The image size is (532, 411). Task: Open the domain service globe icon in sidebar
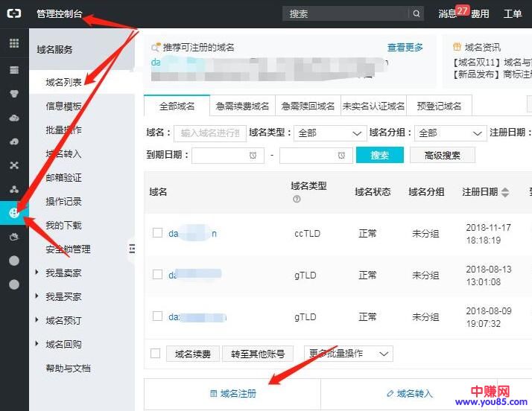pyautogui.click(x=14, y=213)
